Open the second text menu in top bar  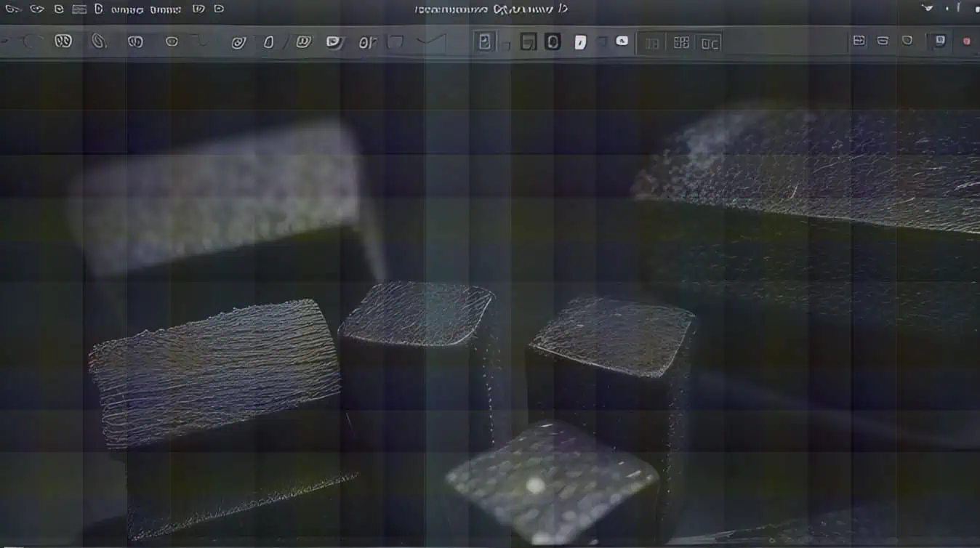[166, 9]
